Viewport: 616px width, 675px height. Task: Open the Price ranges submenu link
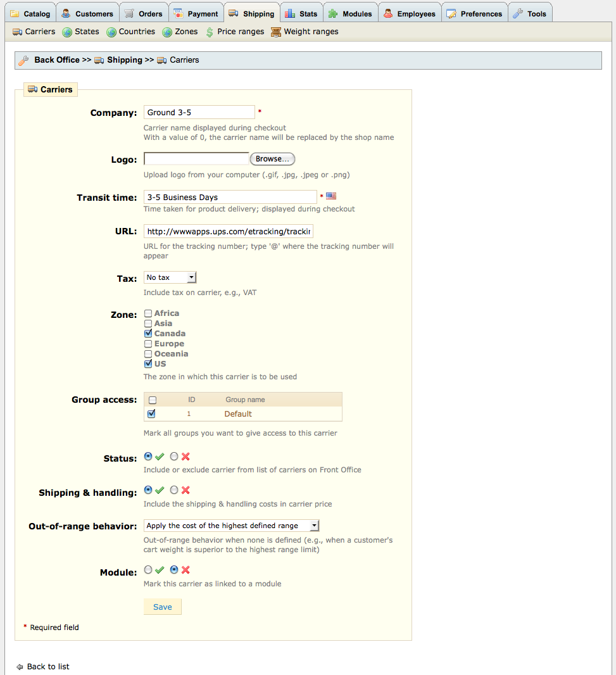[x=241, y=32]
